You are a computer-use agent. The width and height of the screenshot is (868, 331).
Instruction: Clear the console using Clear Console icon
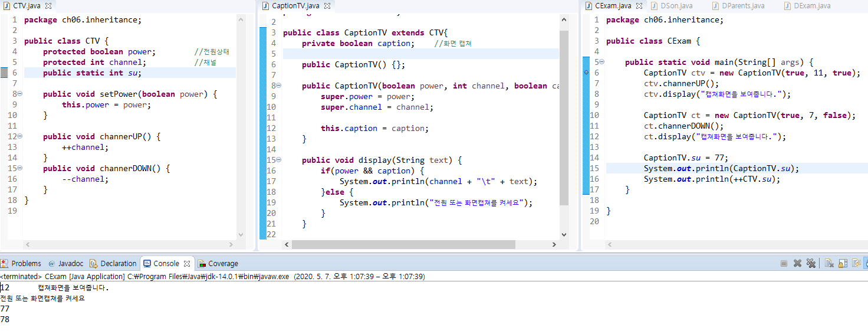click(829, 263)
